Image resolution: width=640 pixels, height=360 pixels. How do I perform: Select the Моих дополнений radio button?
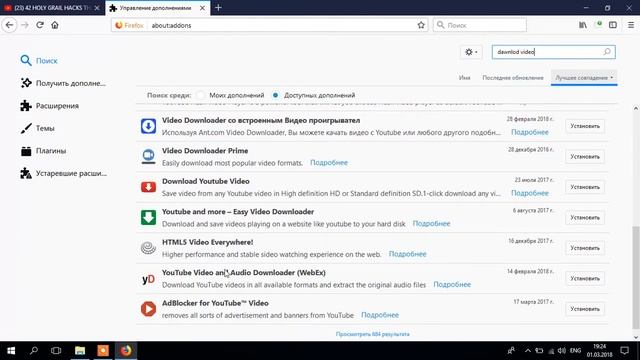[200, 95]
